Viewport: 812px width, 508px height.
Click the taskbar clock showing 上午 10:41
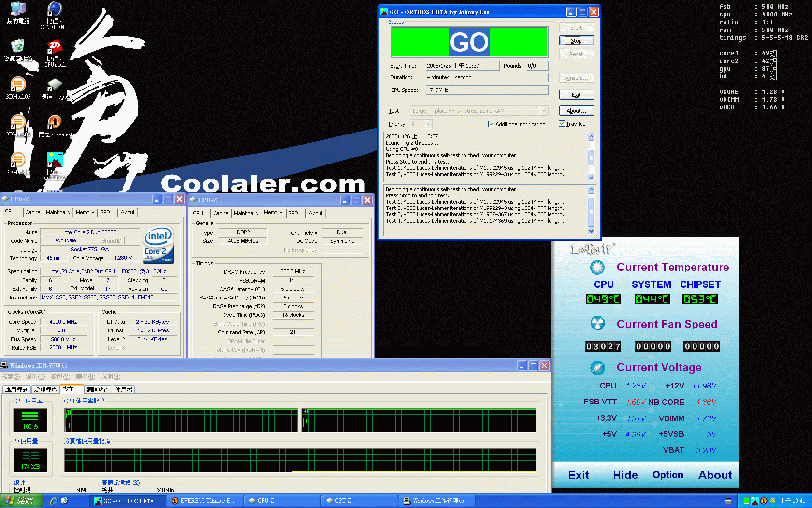(792, 501)
